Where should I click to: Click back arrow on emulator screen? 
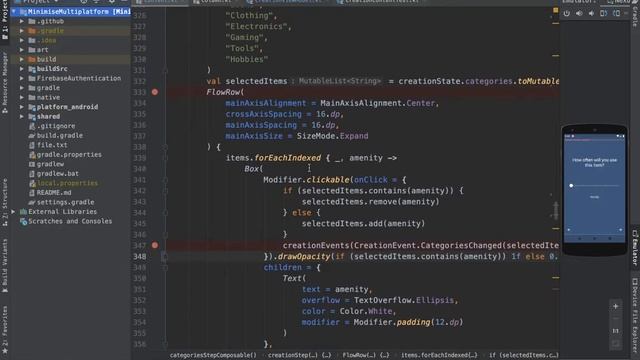pos(569,230)
